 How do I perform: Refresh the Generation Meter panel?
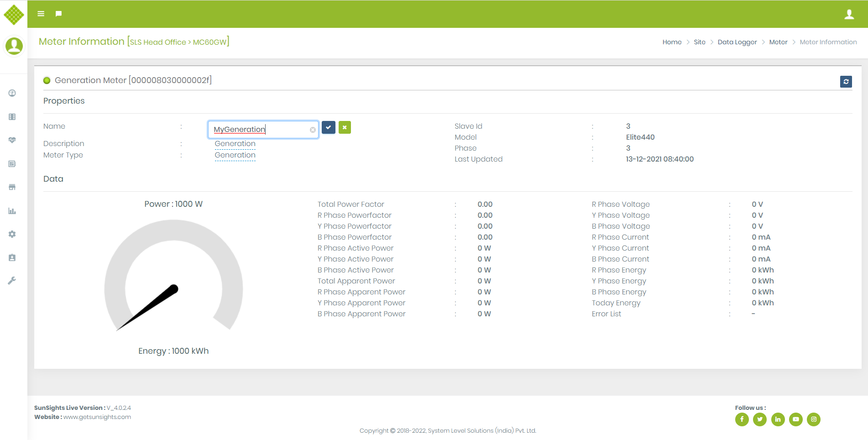pyautogui.click(x=846, y=82)
